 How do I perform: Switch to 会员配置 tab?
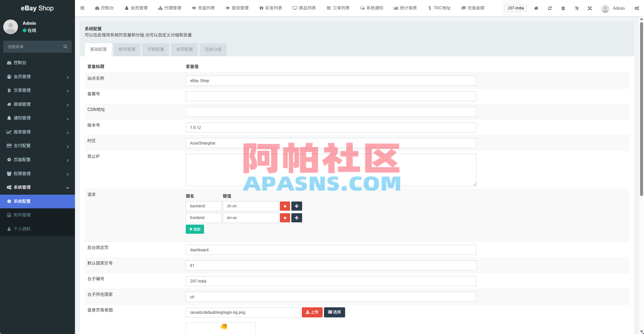184,49
